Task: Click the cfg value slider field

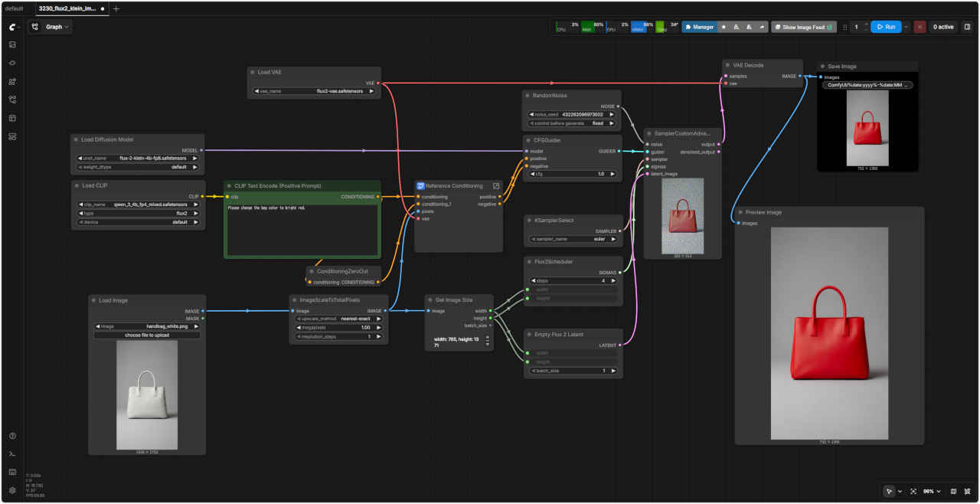Action: (573, 174)
